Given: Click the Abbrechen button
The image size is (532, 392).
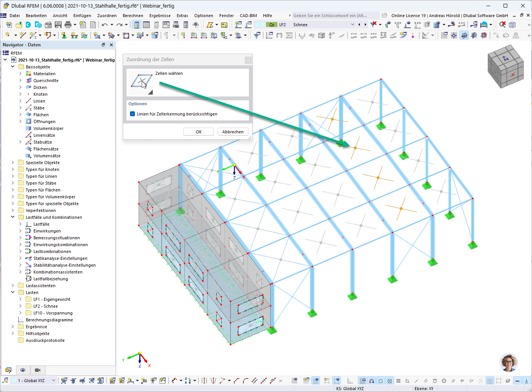Looking at the screenshot, I should 233,132.
